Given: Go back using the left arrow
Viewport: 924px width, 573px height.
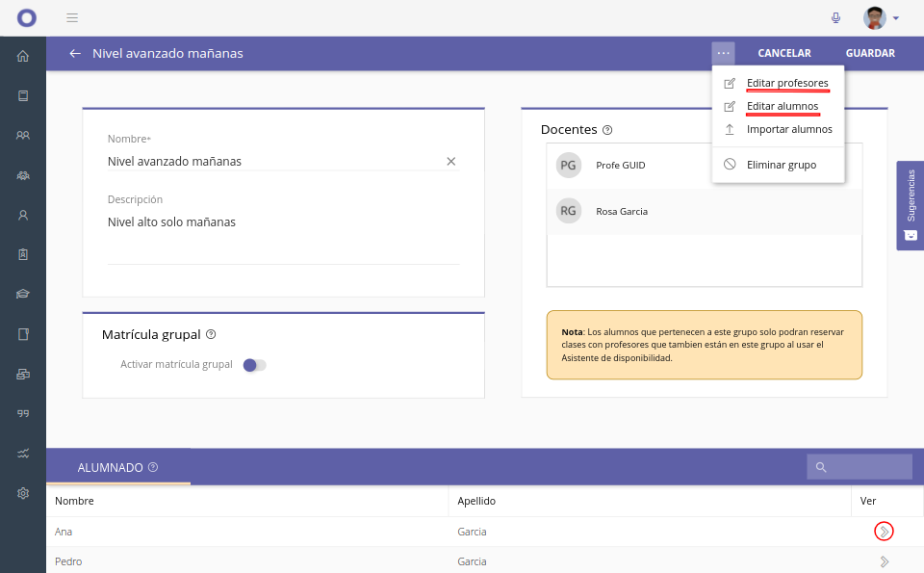Looking at the screenshot, I should pos(75,53).
